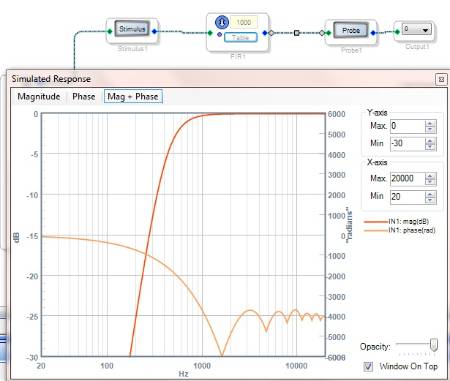Adjust the Y-axis Min spinner arrows
This screenshot has height=381, width=450.
click(x=430, y=144)
